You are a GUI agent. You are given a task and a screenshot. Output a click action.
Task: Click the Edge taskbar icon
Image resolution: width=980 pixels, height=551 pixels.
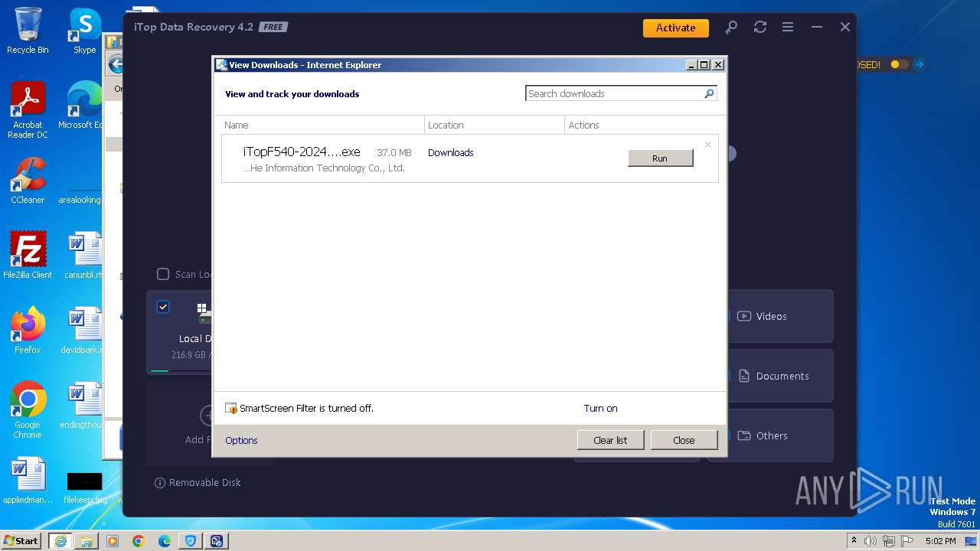tap(165, 541)
